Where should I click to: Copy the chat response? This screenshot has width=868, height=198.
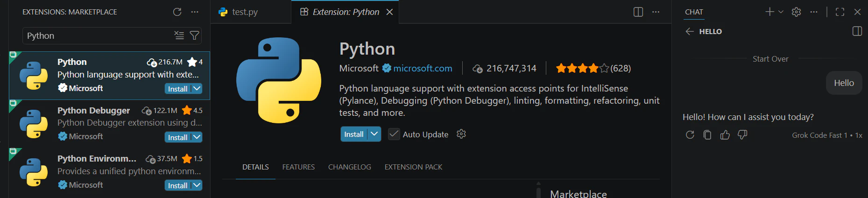(x=707, y=134)
